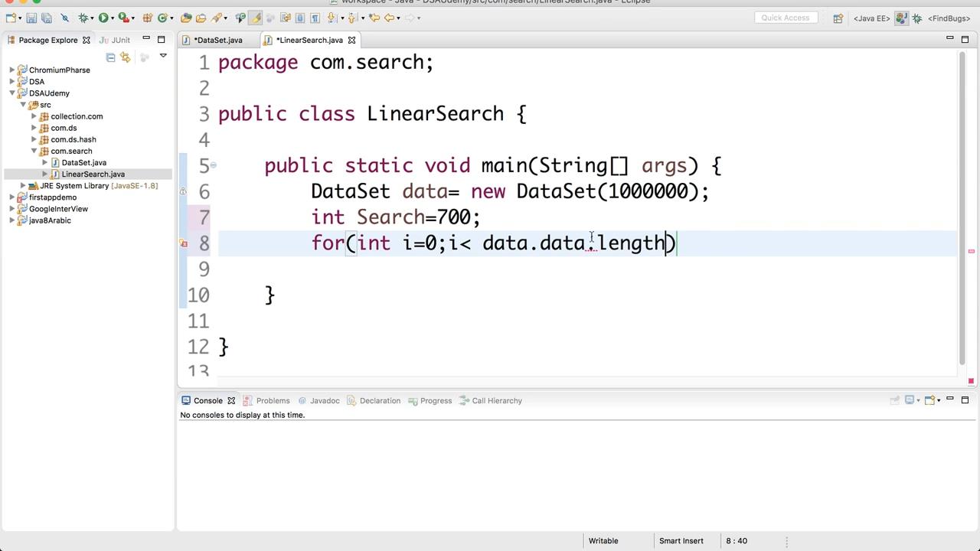The image size is (980, 551).
Task: Click the Smart Insert status bar entry
Action: (x=681, y=541)
